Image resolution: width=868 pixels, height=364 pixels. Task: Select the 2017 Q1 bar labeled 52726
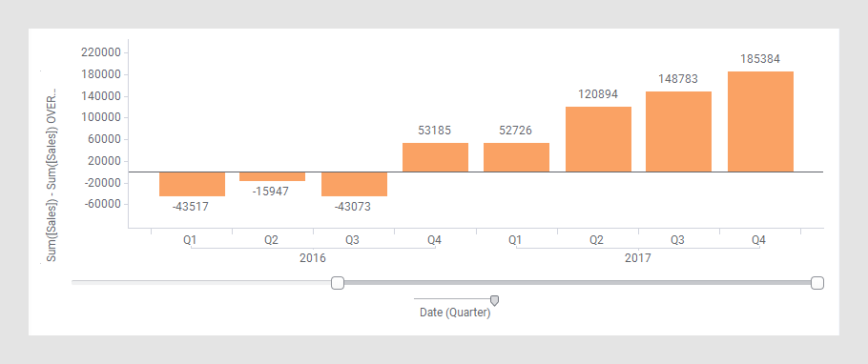pos(516,157)
